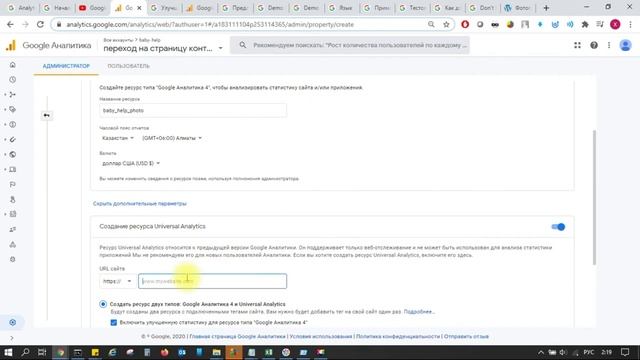Toggle enhanced measurement checkbox for Google Analytics 4
The height and width of the screenshot is (360, 640).
(113, 322)
